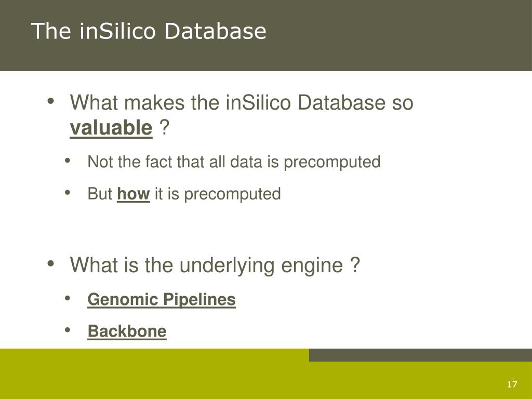532x399 pixels.
Task: Click the underlined word 'how'
Action: click(x=134, y=194)
